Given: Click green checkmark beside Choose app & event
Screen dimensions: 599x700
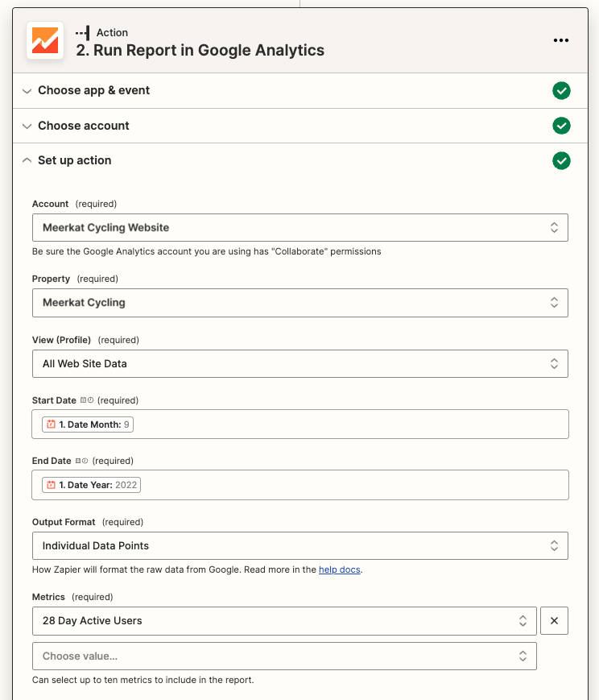Looking at the screenshot, I should [561, 91].
